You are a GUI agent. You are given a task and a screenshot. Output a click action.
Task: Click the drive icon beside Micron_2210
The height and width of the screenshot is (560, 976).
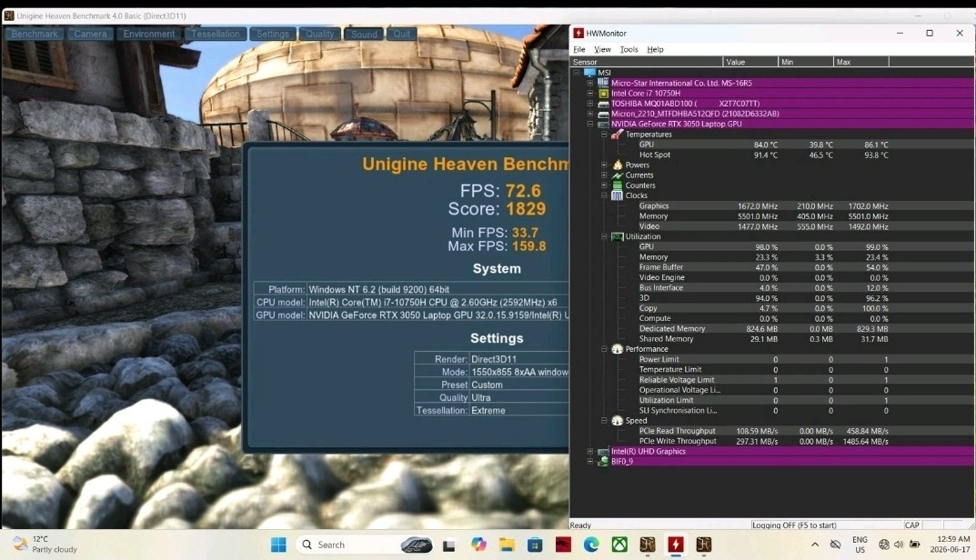coord(603,114)
